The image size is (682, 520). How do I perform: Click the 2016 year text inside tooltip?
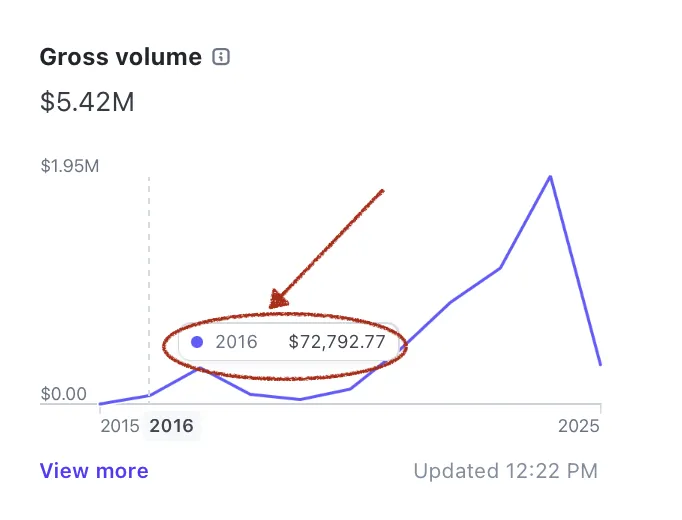[x=236, y=342]
